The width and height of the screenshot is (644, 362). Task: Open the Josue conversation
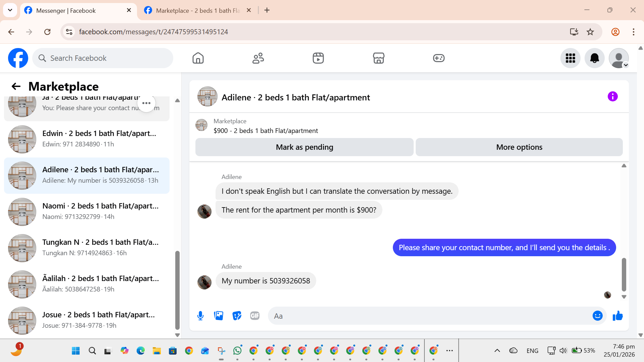point(87,320)
